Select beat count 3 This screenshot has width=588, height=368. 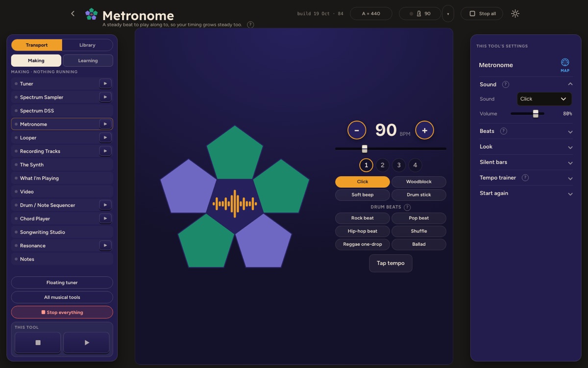point(399,165)
